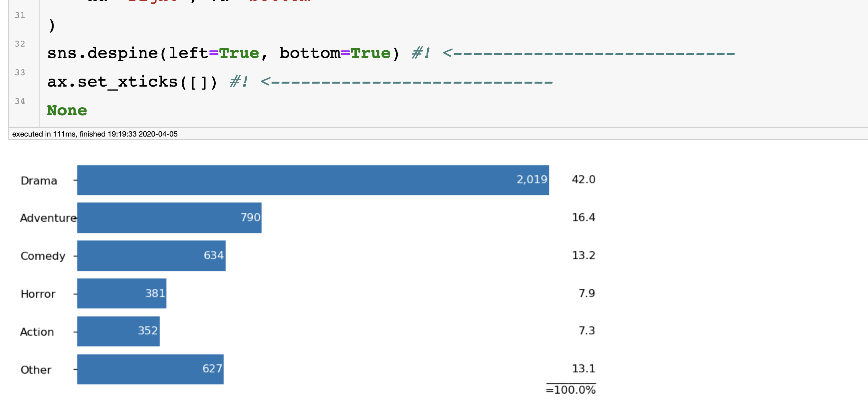
Task: Click the 13.1 percentage label
Action: tap(584, 368)
